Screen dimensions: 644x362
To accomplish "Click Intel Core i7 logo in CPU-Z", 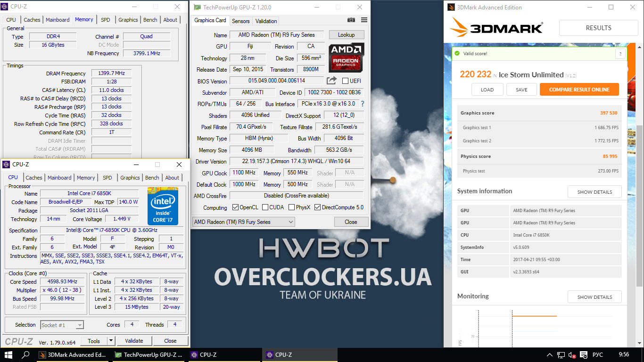I will [x=163, y=206].
